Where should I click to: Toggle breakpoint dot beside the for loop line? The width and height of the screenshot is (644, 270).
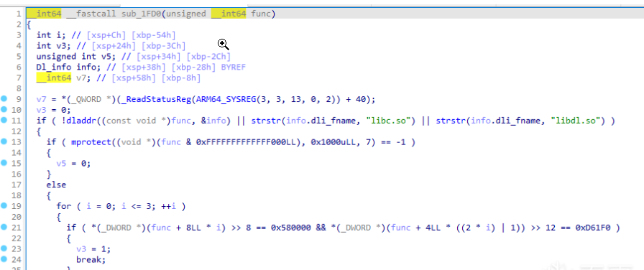(4, 205)
